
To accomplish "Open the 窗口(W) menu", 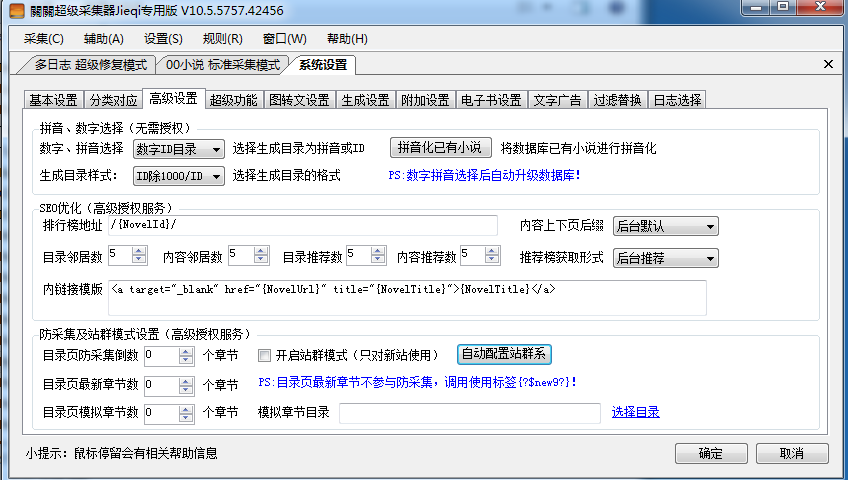I will [284, 39].
